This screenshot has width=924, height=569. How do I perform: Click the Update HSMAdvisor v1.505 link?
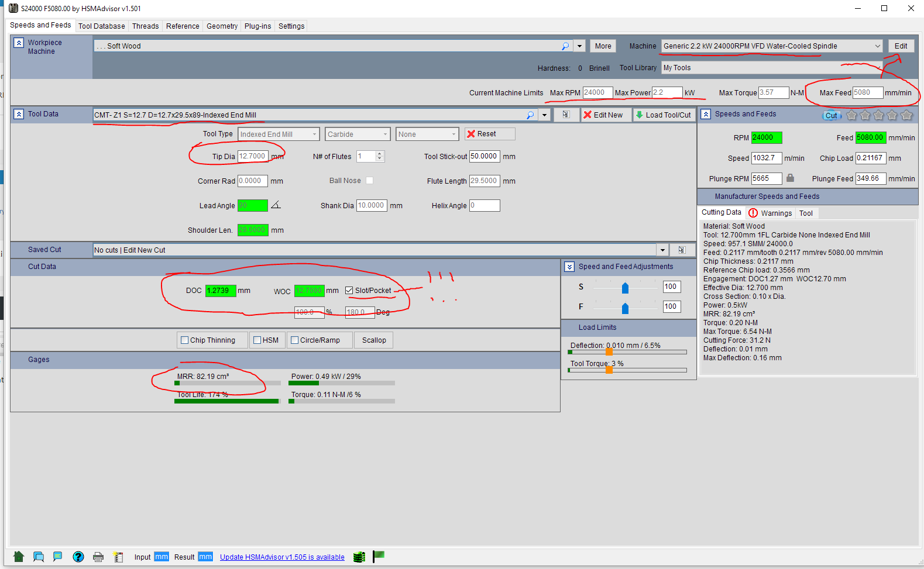tap(282, 557)
